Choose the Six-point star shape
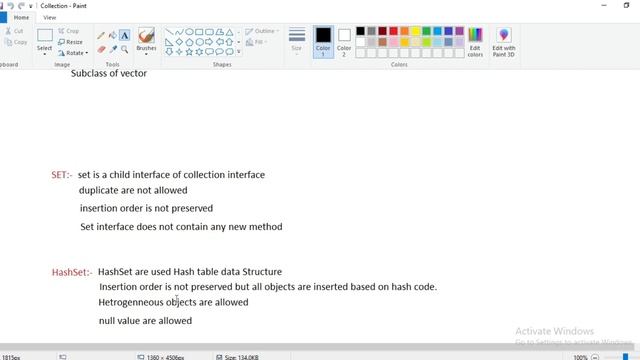The width and height of the screenshot is (640, 360). (199, 52)
